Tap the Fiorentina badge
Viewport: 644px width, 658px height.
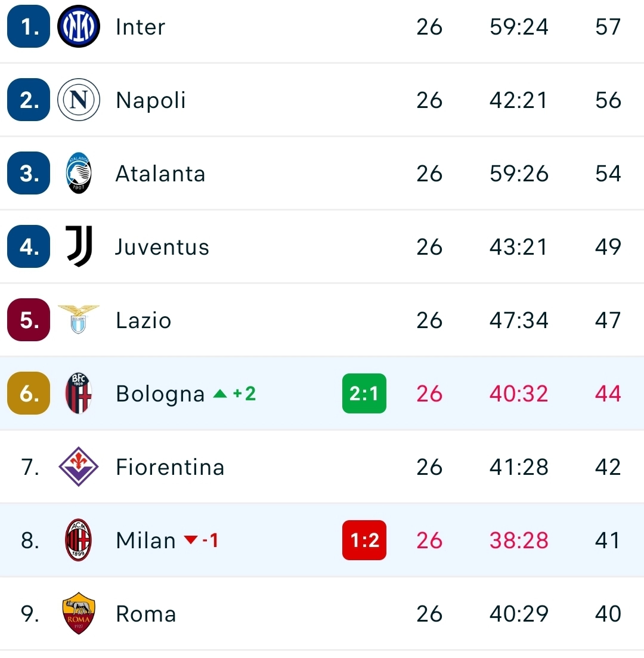click(78, 467)
